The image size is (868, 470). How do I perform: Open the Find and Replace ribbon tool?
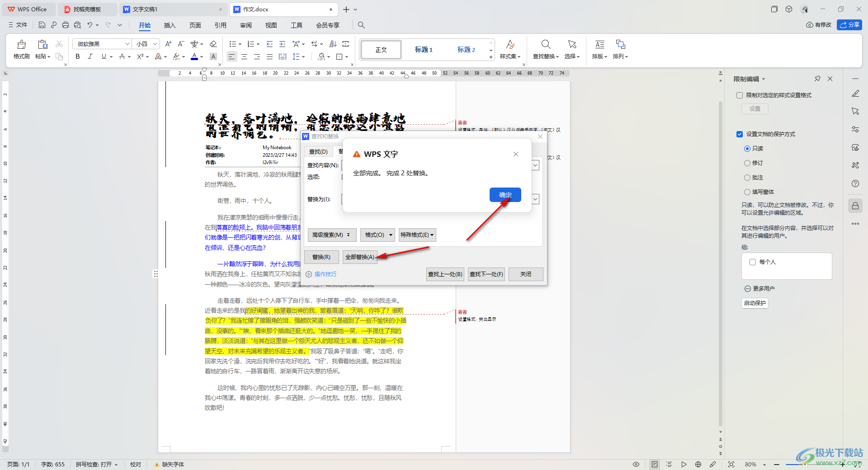(546, 49)
